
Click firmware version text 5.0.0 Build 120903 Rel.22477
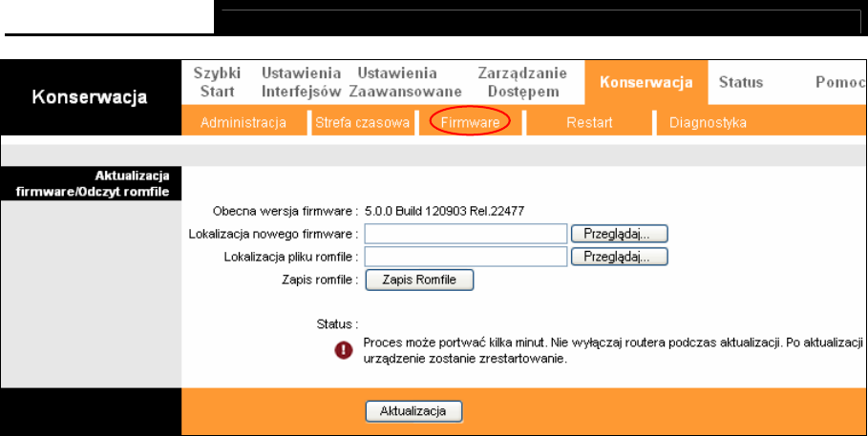click(x=445, y=211)
